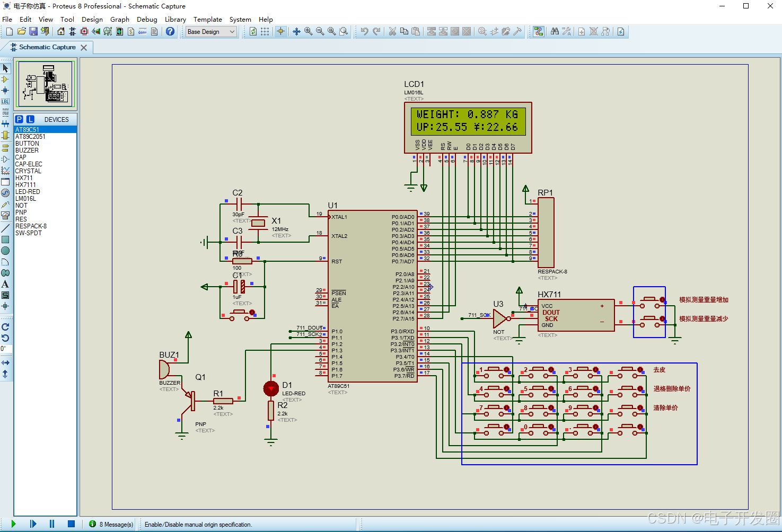Select LM016L in the devices list
The image size is (782, 532).
[x=45, y=199]
